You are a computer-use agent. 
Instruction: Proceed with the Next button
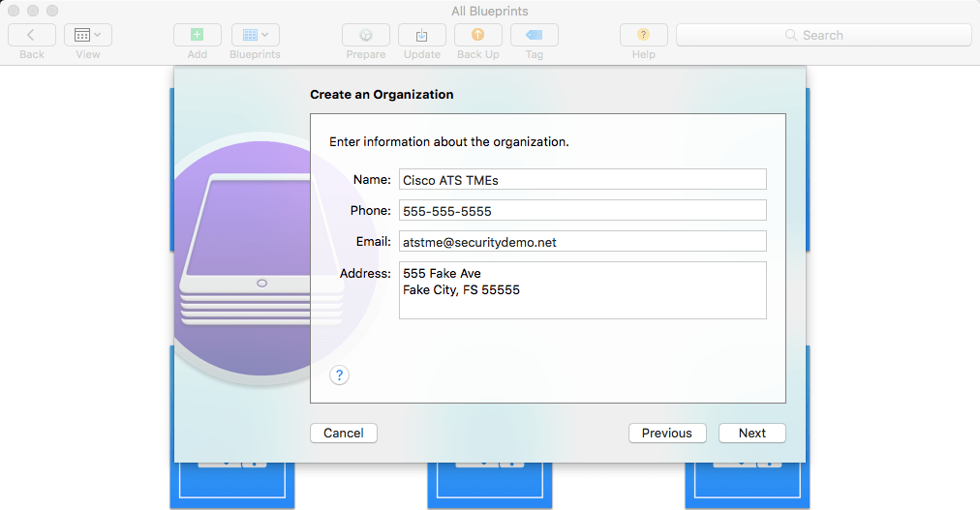(751, 434)
